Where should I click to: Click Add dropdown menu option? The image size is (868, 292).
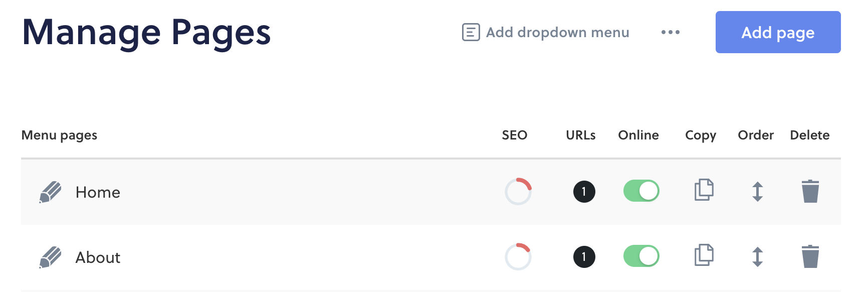click(545, 32)
